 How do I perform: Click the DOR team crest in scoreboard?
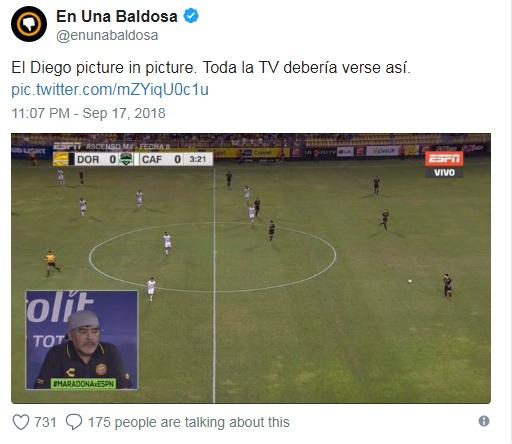coord(61,159)
